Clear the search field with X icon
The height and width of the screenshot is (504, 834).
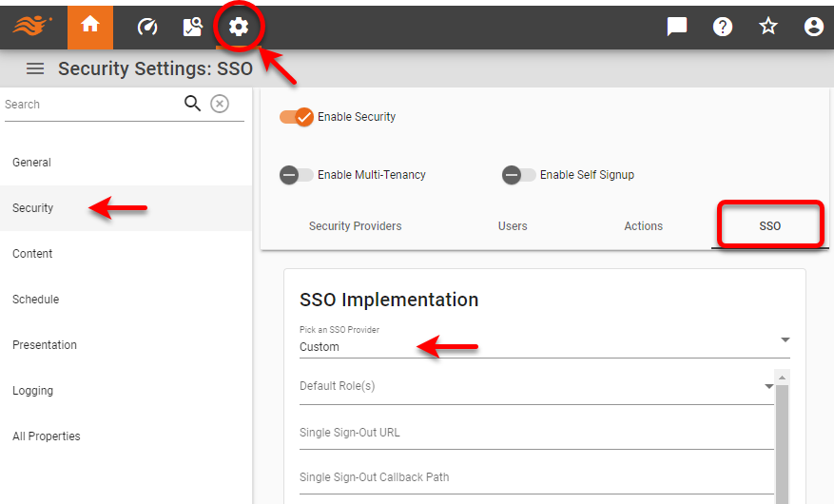click(220, 104)
